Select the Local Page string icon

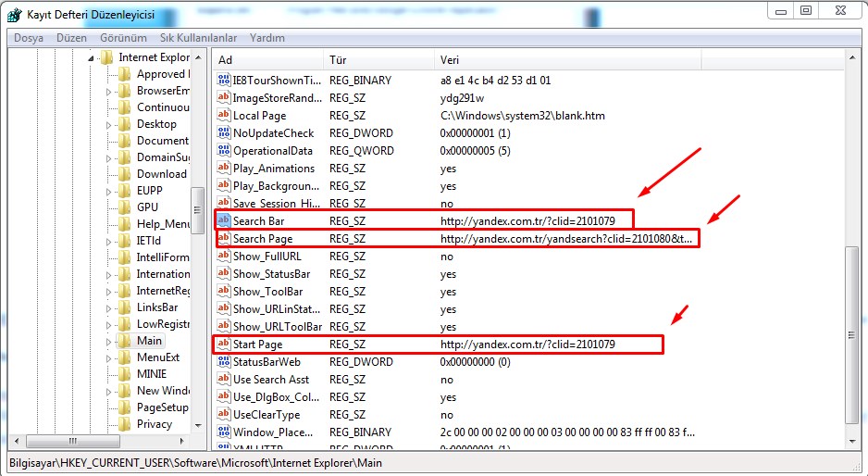[223, 116]
